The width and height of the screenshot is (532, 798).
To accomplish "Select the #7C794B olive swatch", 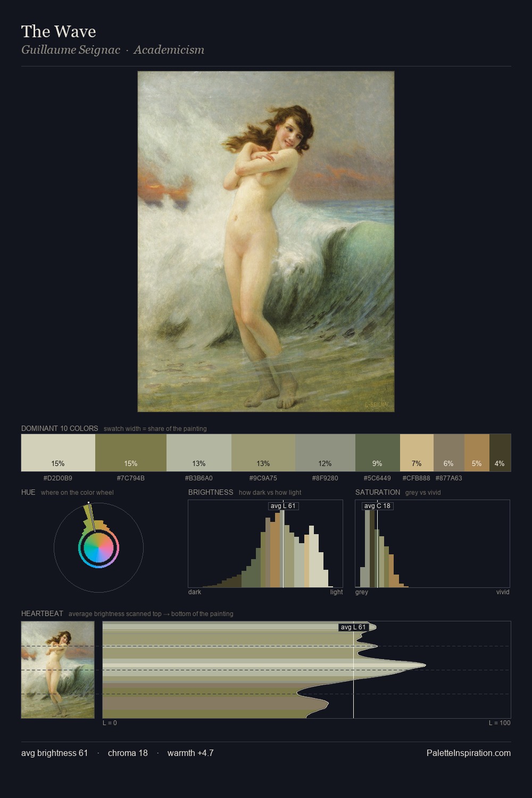I will pyautogui.click(x=131, y=453).
